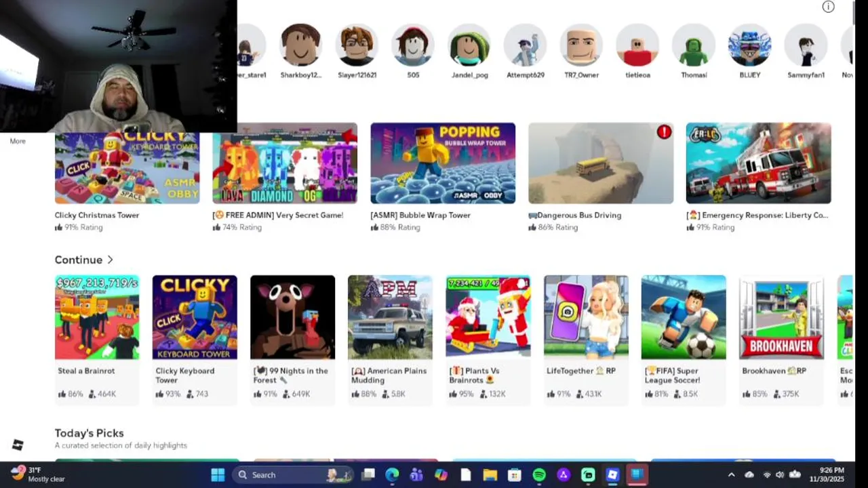Click the 74% Rating text

[241, 227]
